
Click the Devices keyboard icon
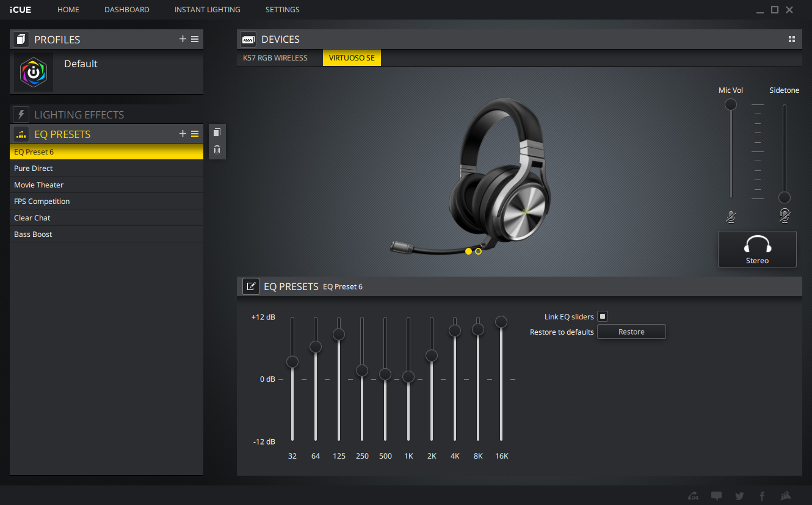click(x=248, y=39)
